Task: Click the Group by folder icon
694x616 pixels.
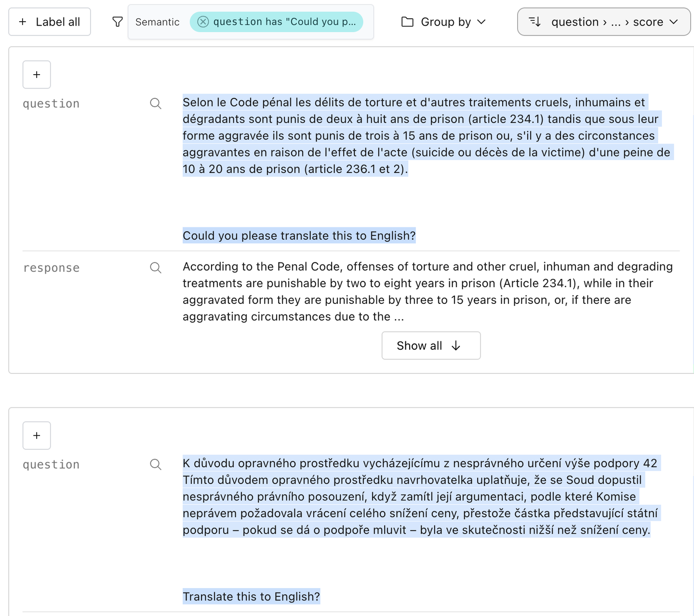Action: coord(407,22)
